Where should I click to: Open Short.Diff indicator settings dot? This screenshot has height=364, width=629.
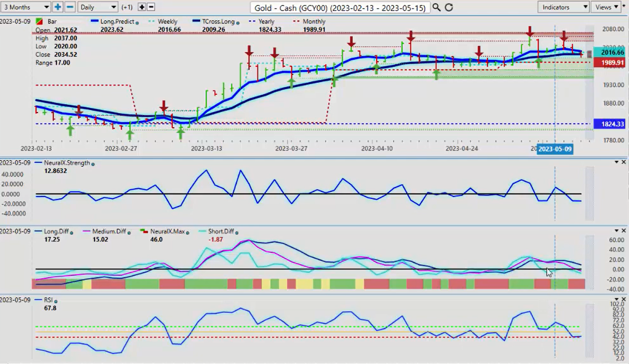236,232
